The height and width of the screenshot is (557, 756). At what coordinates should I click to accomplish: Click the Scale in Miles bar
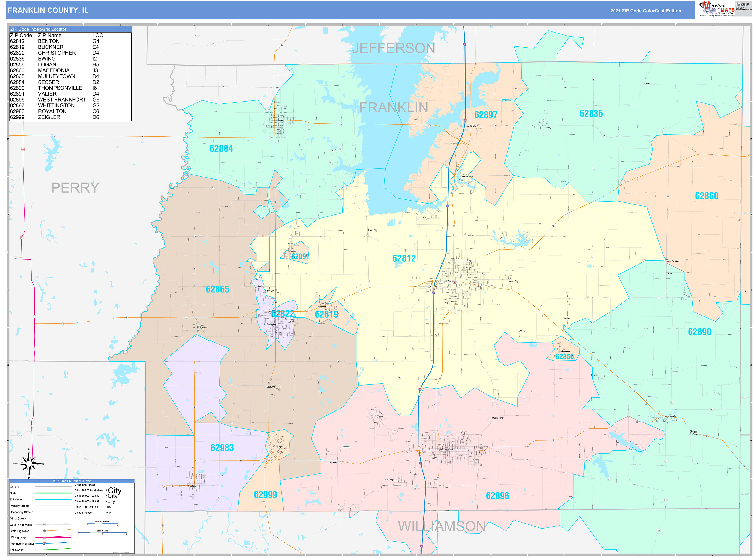103,532
